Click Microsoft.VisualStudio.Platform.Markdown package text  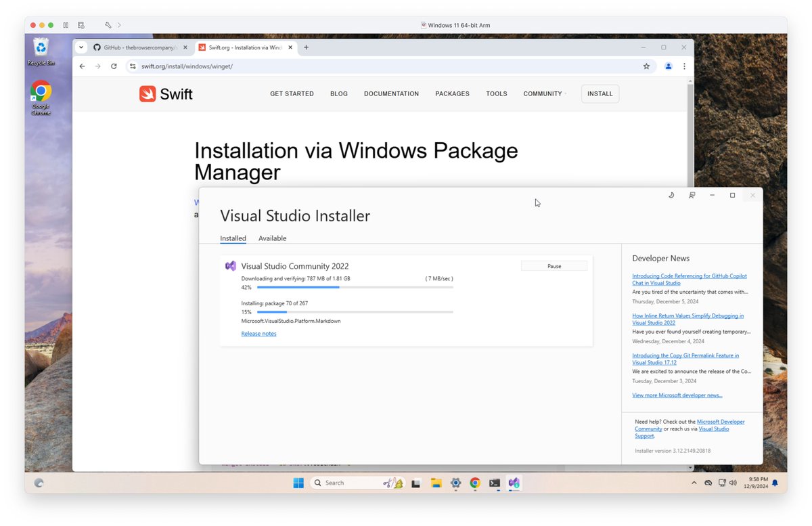click(x=291, y=321)
